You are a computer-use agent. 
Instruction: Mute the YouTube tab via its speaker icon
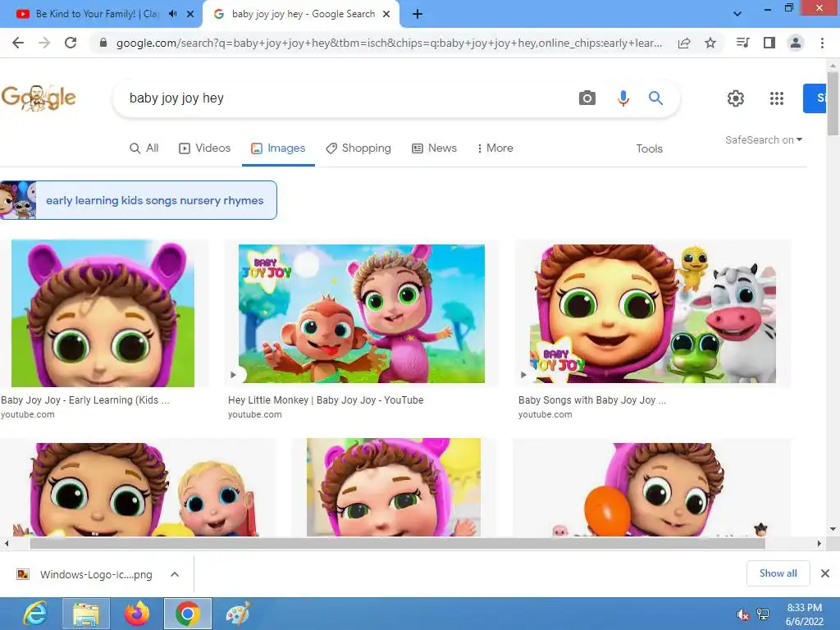click(x=172, y=14)
